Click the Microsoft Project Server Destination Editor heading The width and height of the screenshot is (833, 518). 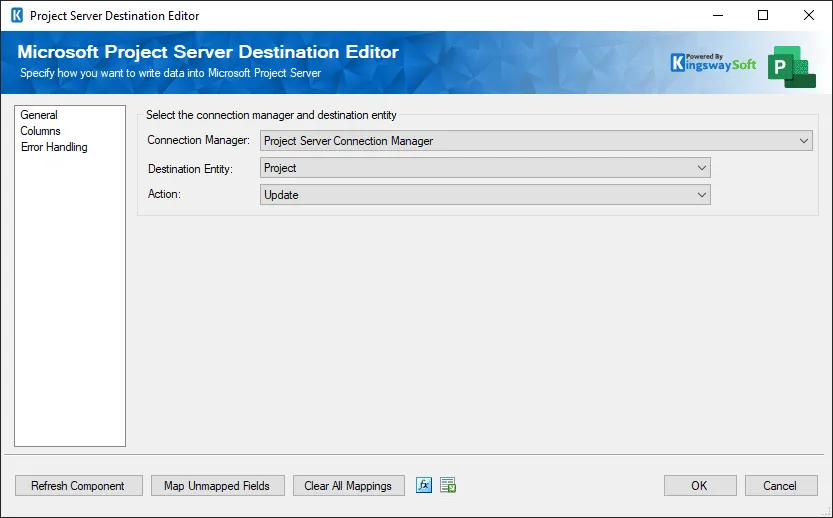208,52
